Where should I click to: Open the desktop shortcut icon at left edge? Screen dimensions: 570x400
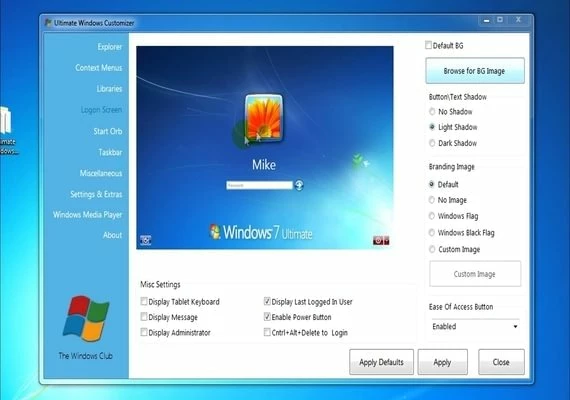pyautogui.click(x=6, y=130)
